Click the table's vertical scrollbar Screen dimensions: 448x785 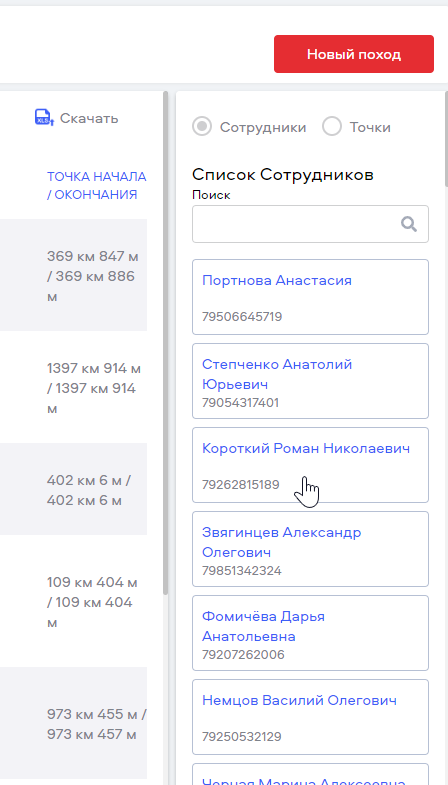click(166, 343)
